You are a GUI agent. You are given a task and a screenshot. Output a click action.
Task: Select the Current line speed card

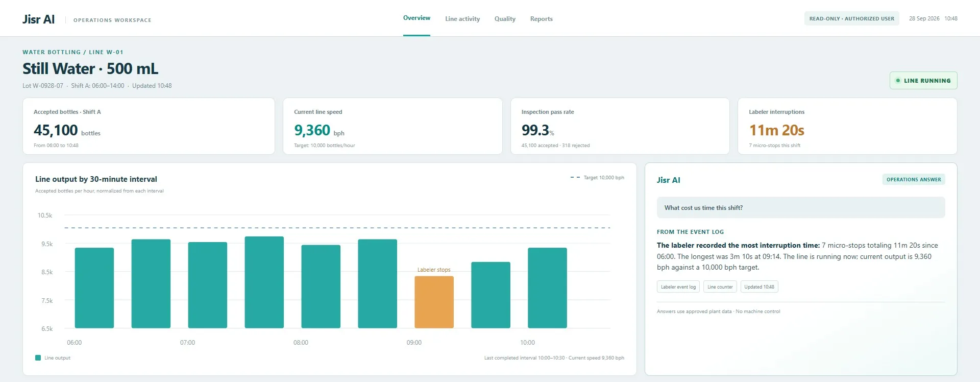pos(393,126)
